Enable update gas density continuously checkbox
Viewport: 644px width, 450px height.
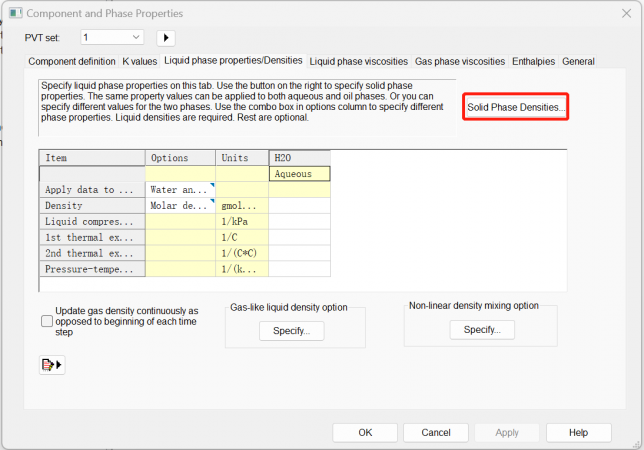(x=47, y=322)
